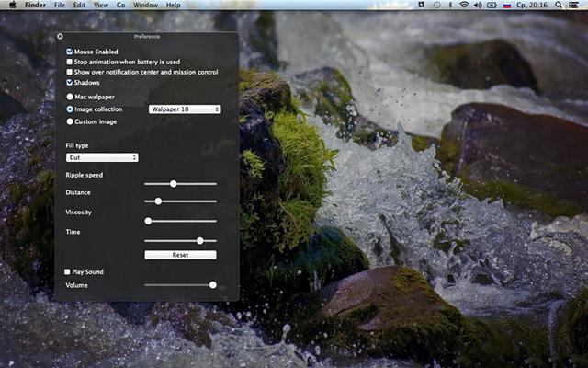
Task: Close the Preference panel
Action: [x=60, y=37]
